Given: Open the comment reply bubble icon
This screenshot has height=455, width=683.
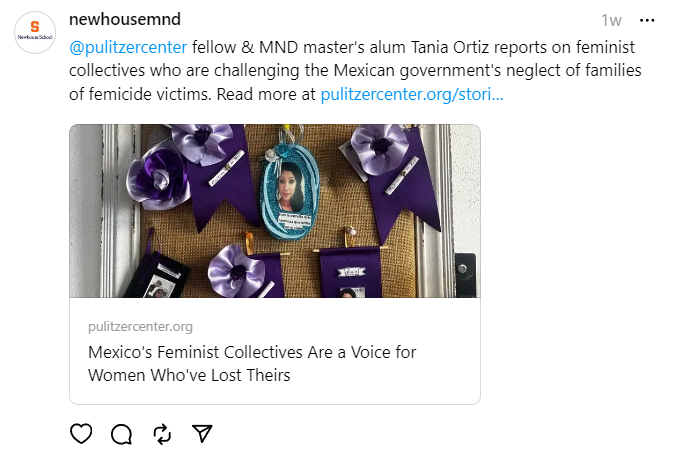Looking at the screenshot, I should (122, 434).
